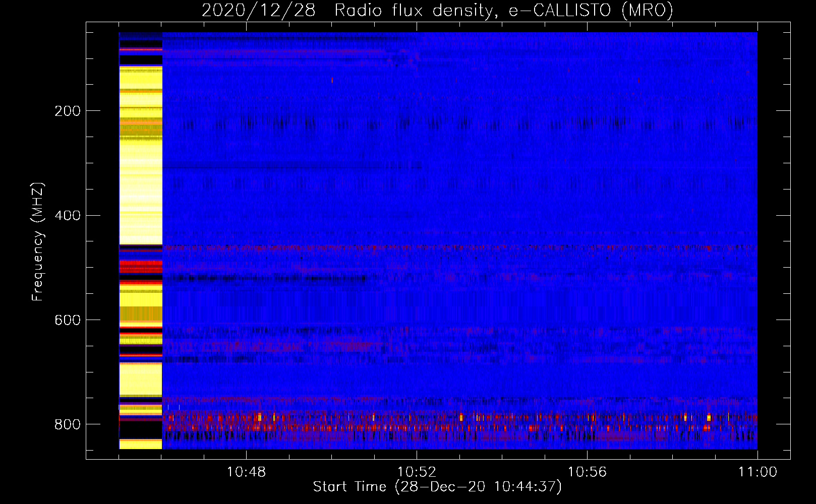Viewport: 816px width, 504px height.
Task: Click the 11:00 time tick label
Action: pyautogui.click(x=757, y=472)
